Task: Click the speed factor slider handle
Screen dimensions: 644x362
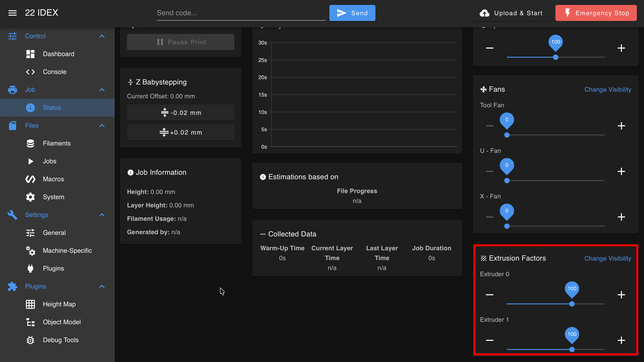Action: point(555,57)
